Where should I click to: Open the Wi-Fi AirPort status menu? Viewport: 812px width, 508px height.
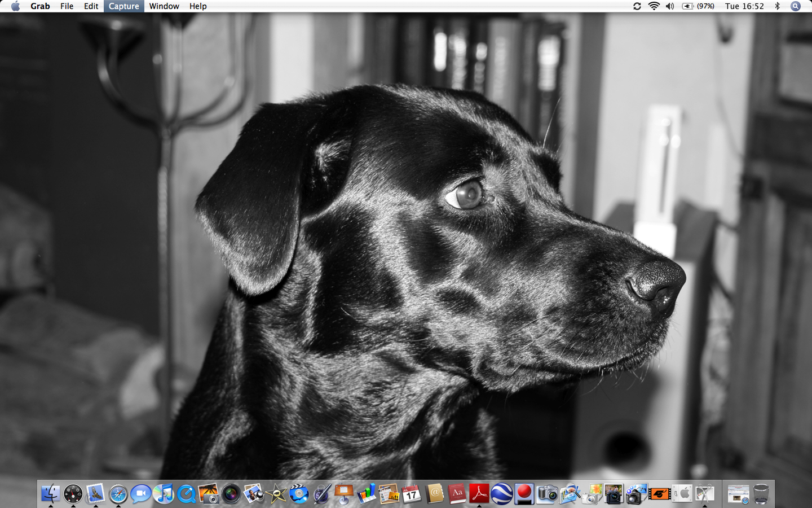point(654,6)
